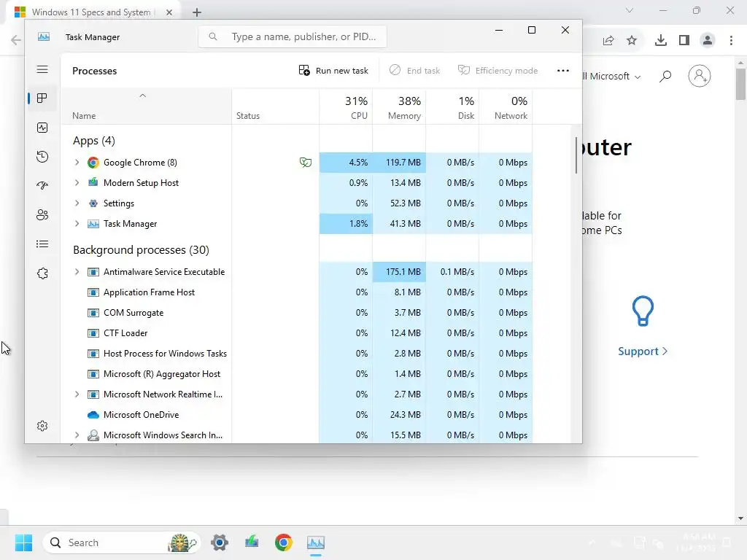Select the Windows 11 Specs and System tab
Viewport: 747px width, 560px height.
(x=93, y=12)
